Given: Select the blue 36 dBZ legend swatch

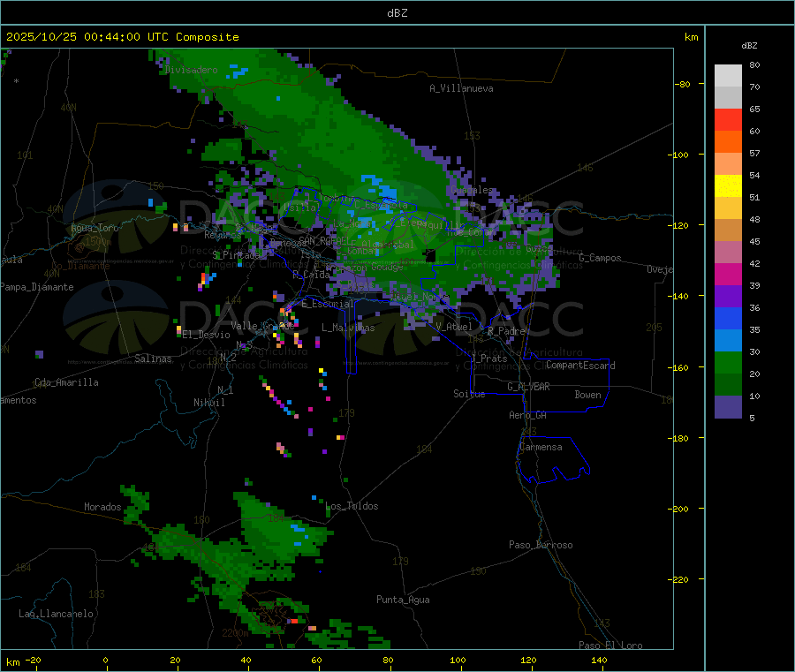Looking at the screenshot, I should click(x=728, y=318).
